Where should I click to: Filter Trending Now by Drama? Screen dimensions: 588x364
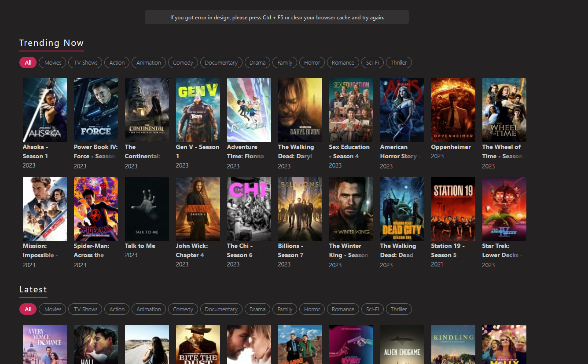[257, 62]
